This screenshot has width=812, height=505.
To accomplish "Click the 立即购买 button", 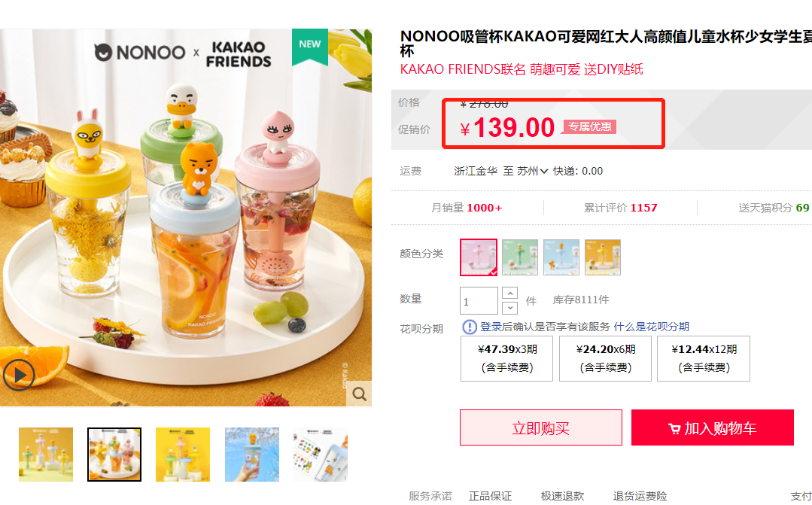I will coord(541,427).
